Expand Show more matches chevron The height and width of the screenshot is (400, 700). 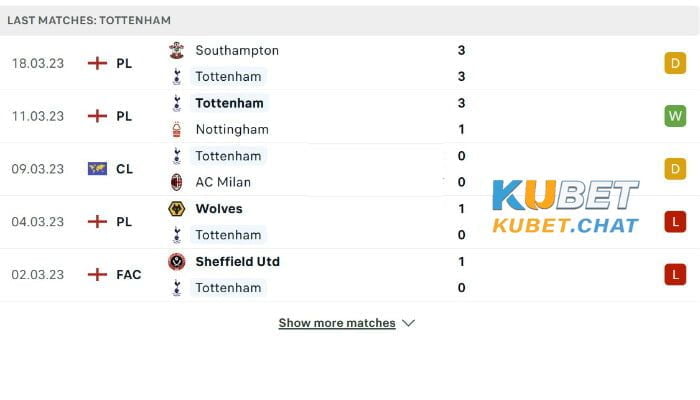click(x=408, y=323)
